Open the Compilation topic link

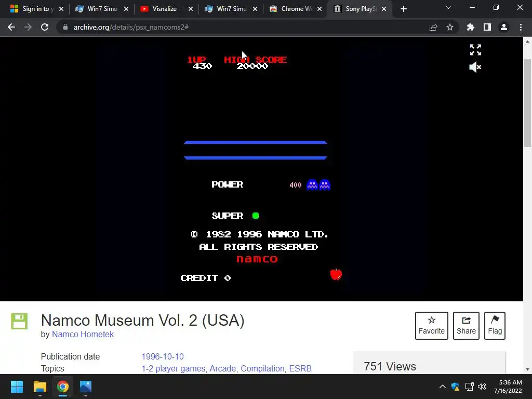[x=263, y=368]
